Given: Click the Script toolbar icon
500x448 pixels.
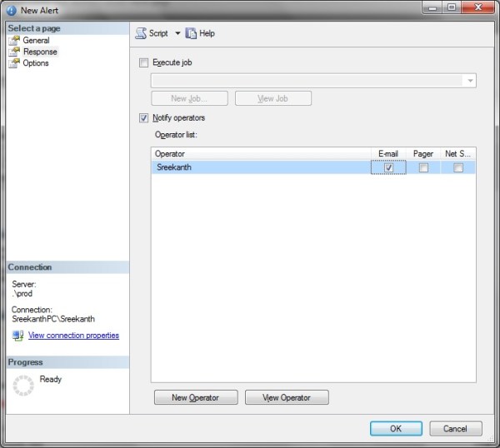Looking at the screenshot, I should pos(141,33).
